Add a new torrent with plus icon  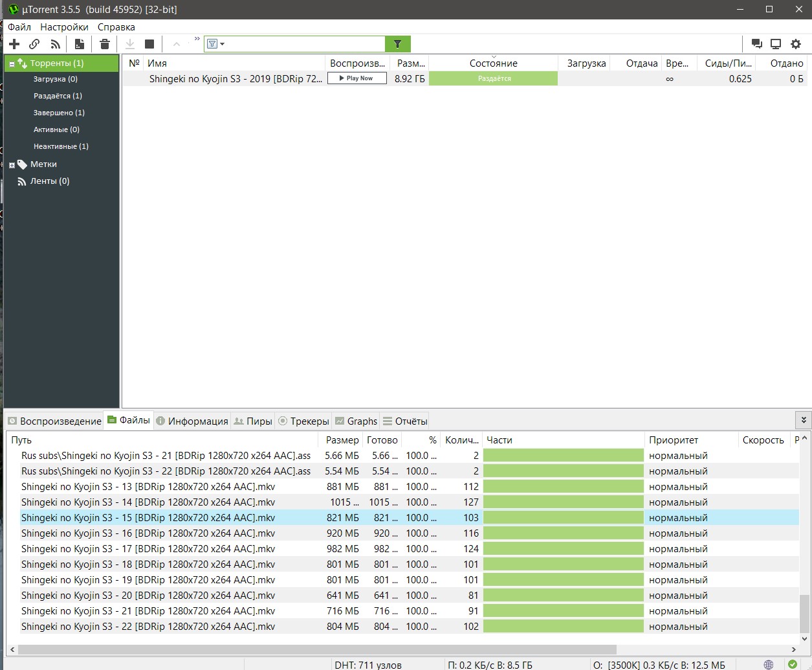tap(14, 44)
